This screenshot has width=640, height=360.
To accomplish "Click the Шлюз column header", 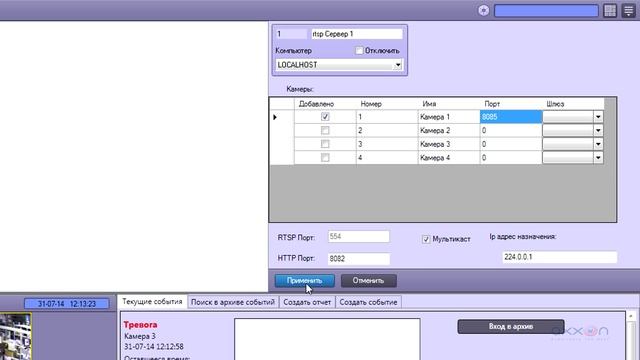I will click(573, 104).
